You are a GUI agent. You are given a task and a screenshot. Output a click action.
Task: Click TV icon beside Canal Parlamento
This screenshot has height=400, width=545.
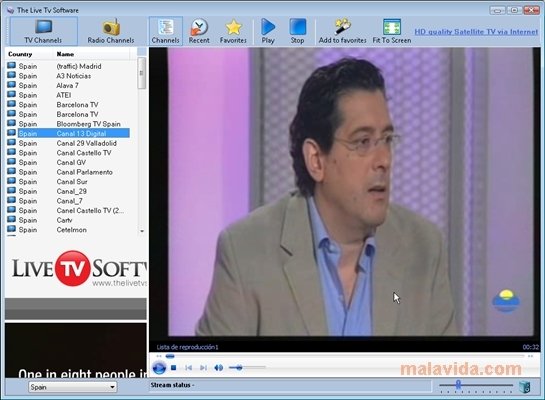(11, 171)
